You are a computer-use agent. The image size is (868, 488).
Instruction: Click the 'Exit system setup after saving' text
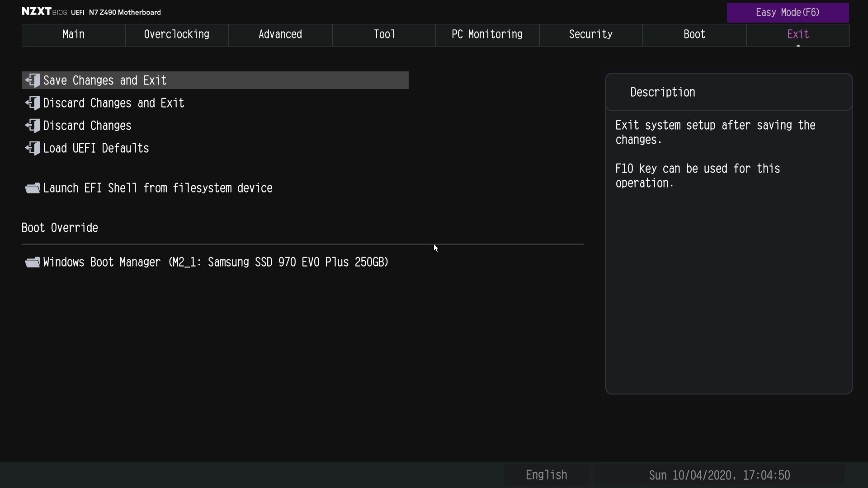pyautogui.click(x=715, y=132)
